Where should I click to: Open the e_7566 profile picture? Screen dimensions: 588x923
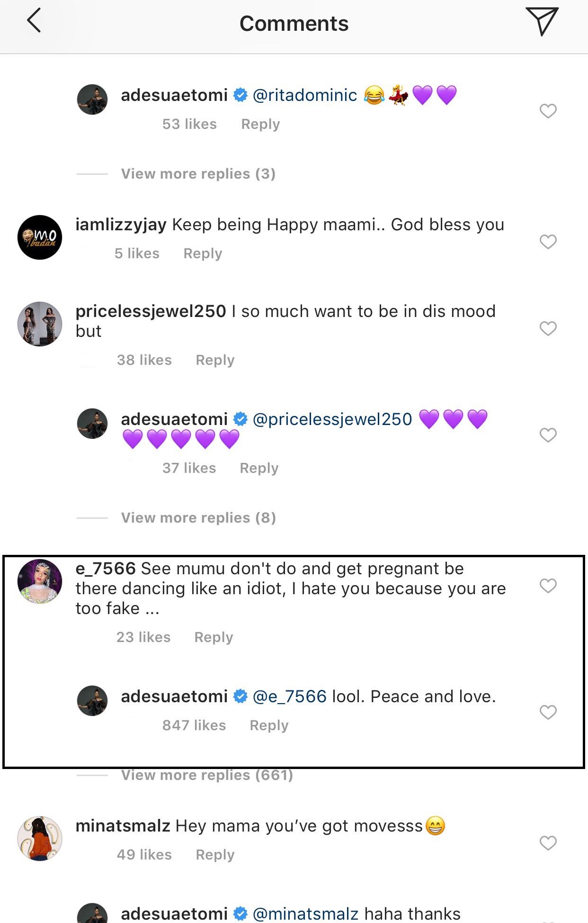point(40,581)
